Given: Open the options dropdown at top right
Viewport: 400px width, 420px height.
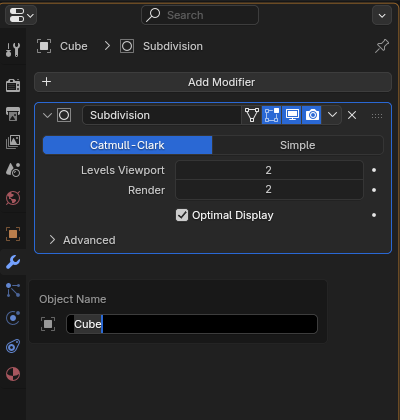Looking at the screenshot, I should (x=382, y=15).
